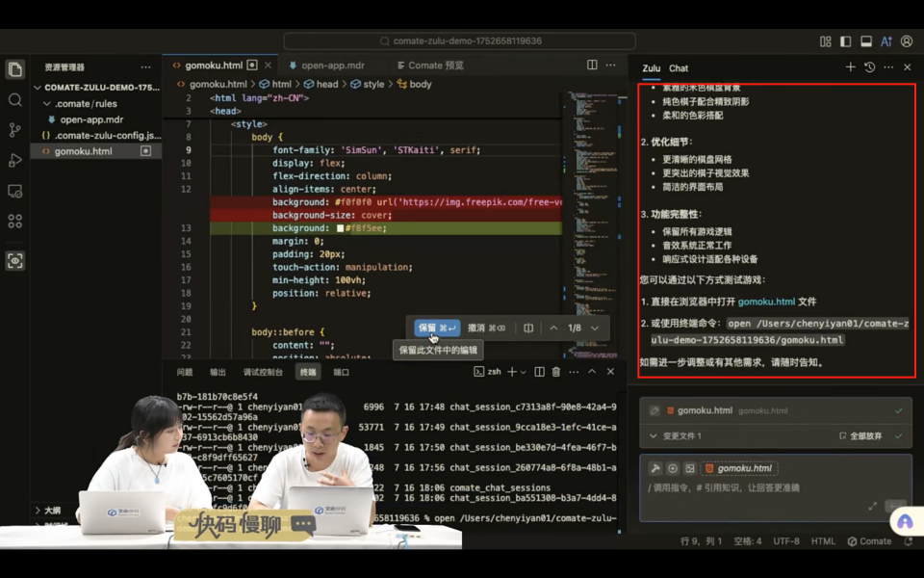Click the 保留 keep edits button

click(x=437, y=328)
